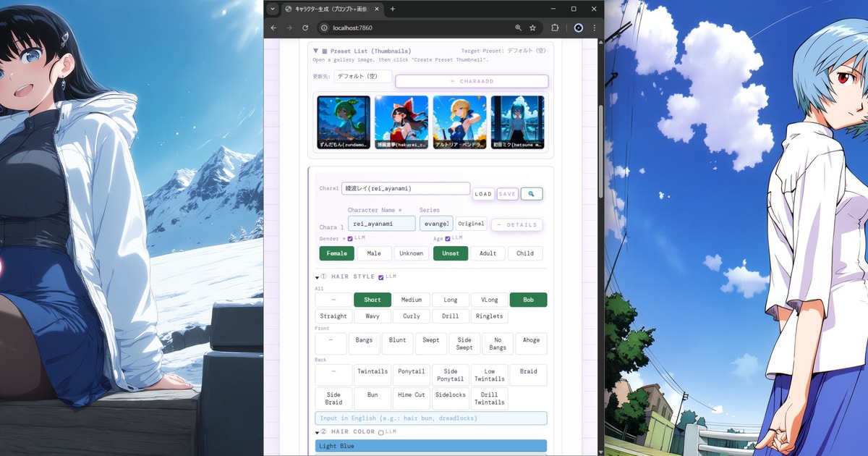
Task: Pick Ponytail under Back
Action: coord(412,375)
